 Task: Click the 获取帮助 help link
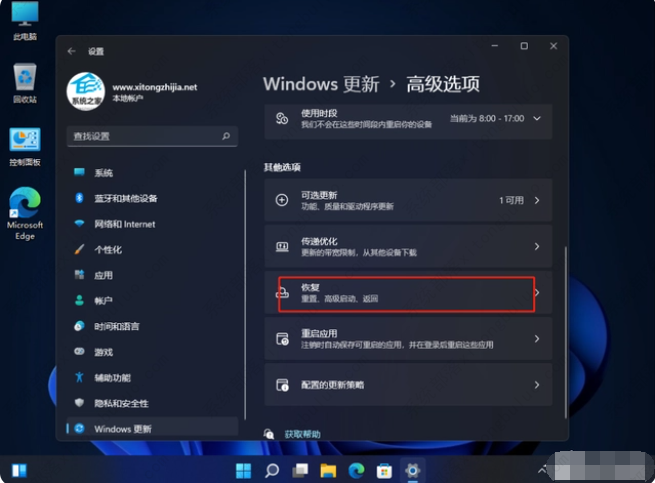(x=302, y=434)
